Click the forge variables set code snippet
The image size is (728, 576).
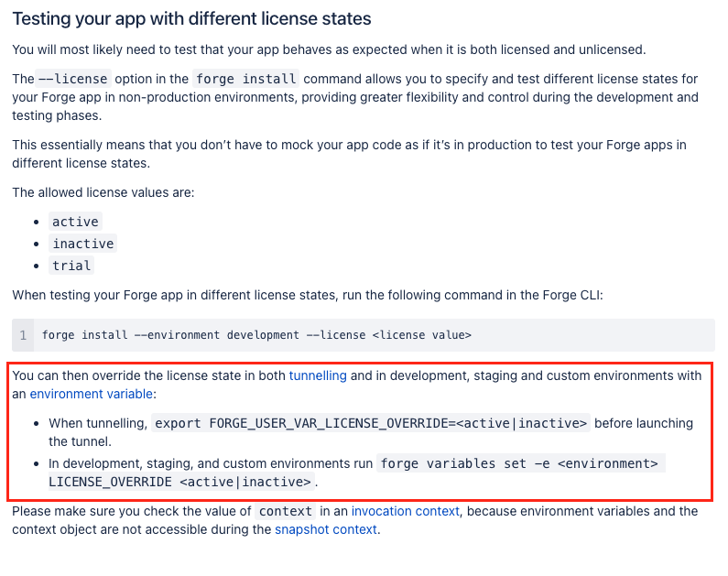[x=519, y=463]
